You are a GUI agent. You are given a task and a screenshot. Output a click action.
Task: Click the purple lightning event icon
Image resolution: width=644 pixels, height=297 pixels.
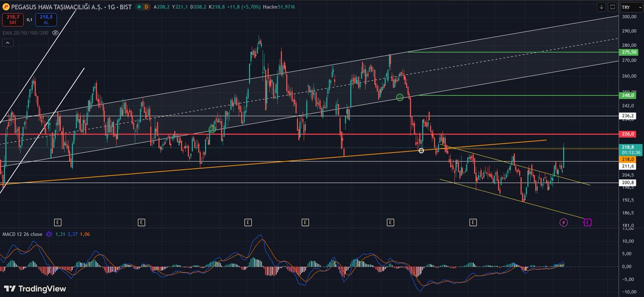pyautogui.click(x=563, y=221)
